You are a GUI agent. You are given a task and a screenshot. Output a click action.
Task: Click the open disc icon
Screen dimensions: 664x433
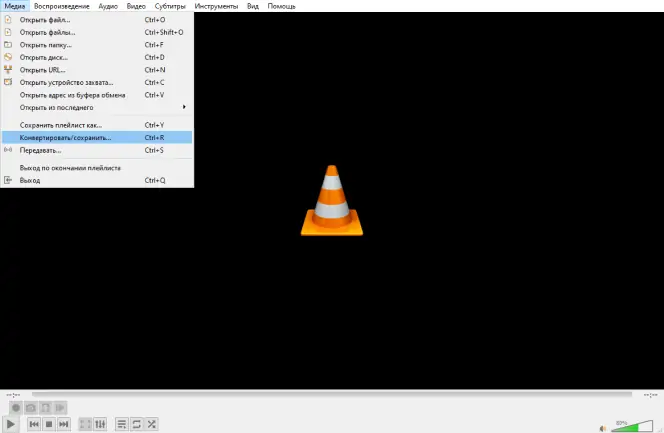(x=8, y=57)
